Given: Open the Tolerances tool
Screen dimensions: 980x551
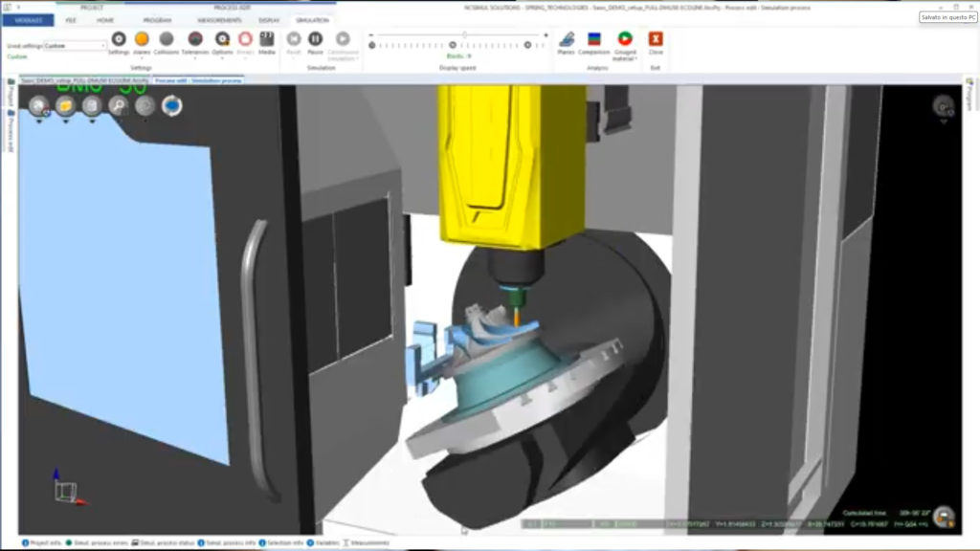Looking at the screenshot, I should point(195,40).
